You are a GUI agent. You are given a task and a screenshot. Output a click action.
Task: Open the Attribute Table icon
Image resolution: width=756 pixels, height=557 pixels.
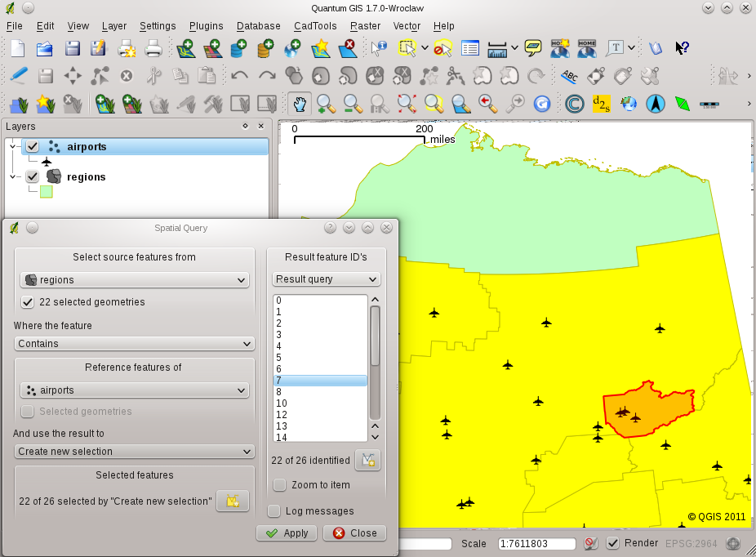click(x=469, y=48)
